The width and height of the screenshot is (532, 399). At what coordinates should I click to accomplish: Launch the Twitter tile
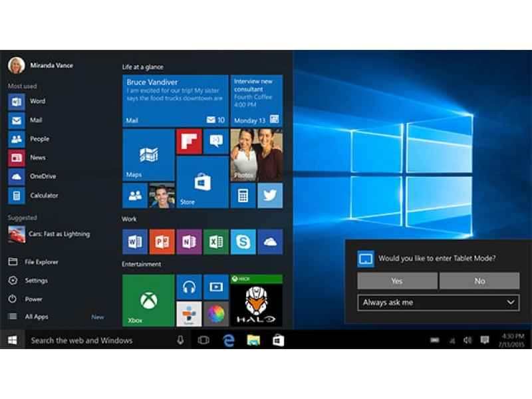(270, 196)
